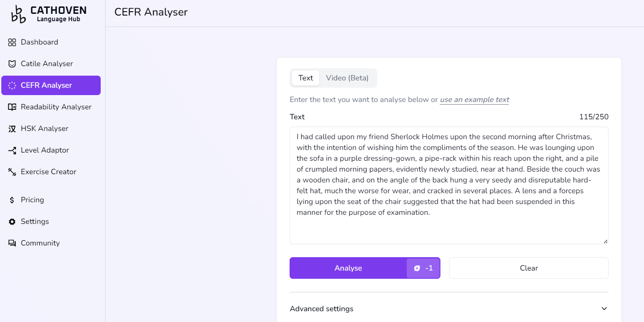Image resolution: width=644 pixels, height=322 pixels.
Task: Click the Cathoven Language Hub logo
Action: coord(48,14)
